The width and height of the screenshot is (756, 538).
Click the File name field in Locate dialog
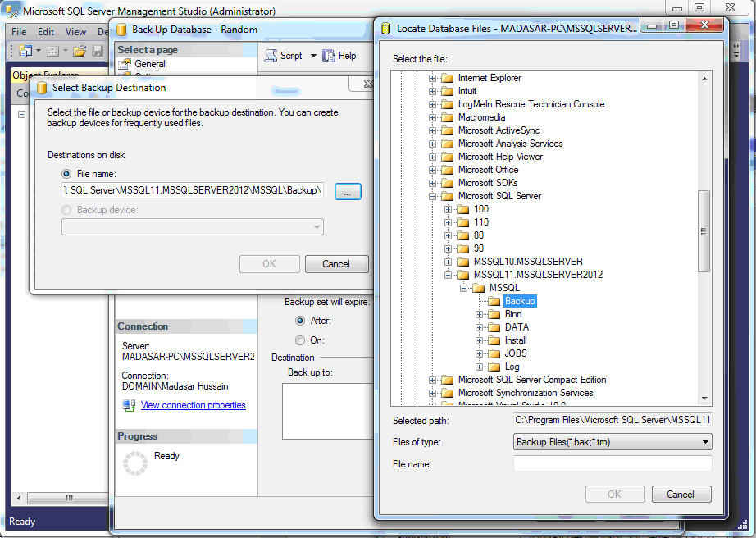click(x=613, y=464)
